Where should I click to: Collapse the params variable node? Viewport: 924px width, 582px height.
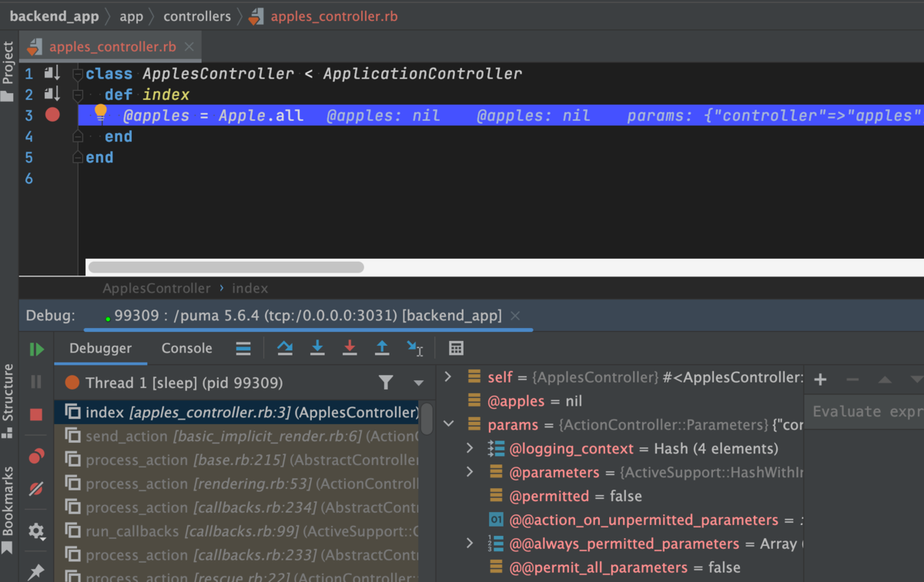click(448, 424)
